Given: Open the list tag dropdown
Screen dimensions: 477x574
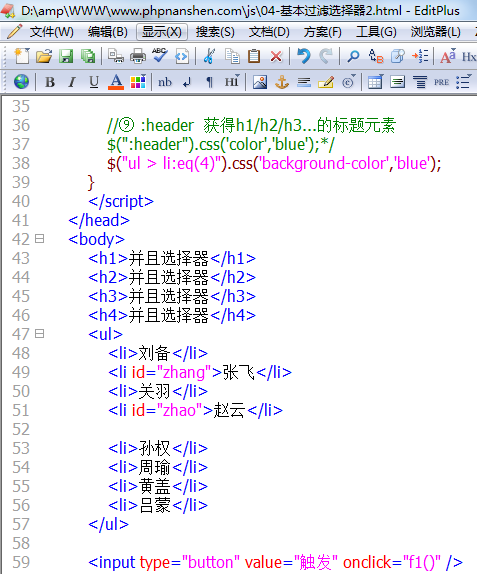Looking at the screenshot, I should tap(464, 82).
